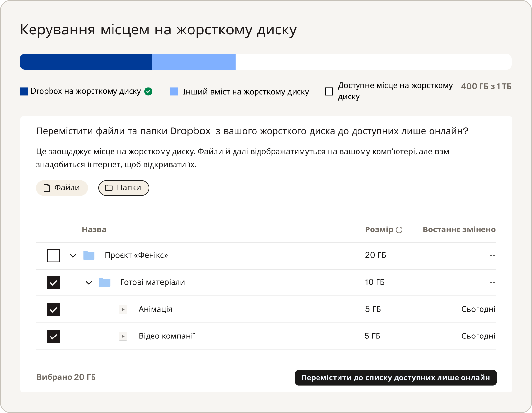Check the Проєкт «Фенікс» checkbox

pos(53,255)
